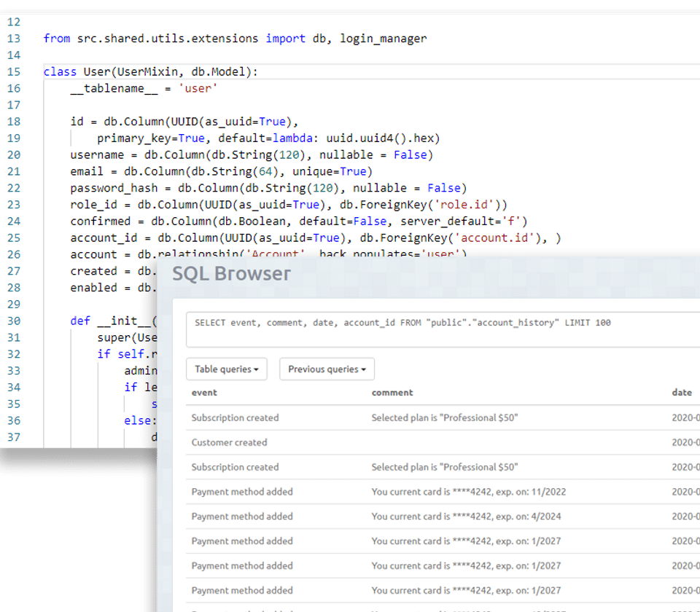
Task: Click the role_id foreign key line
Action: (289, 205)
